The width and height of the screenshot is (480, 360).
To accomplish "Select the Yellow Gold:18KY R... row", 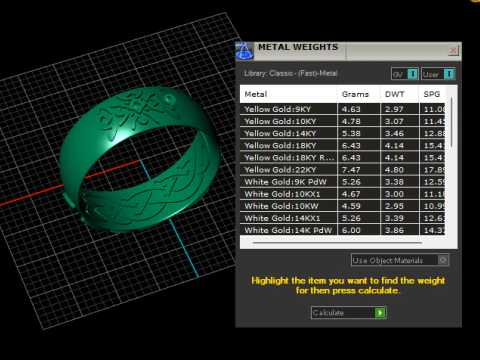I will [x=342, y=157].
